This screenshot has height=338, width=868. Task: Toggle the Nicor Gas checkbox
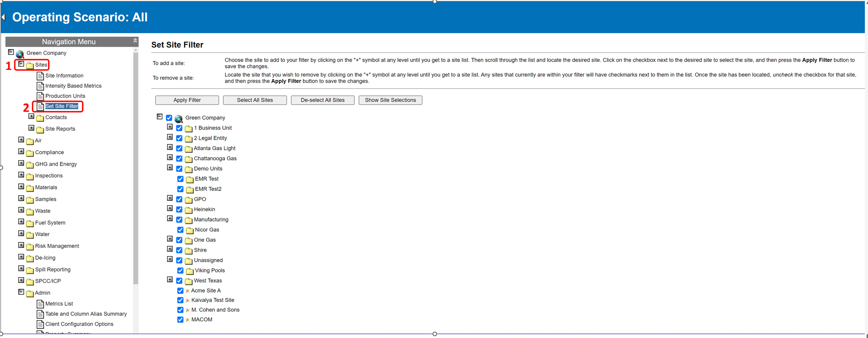point(180,230)
